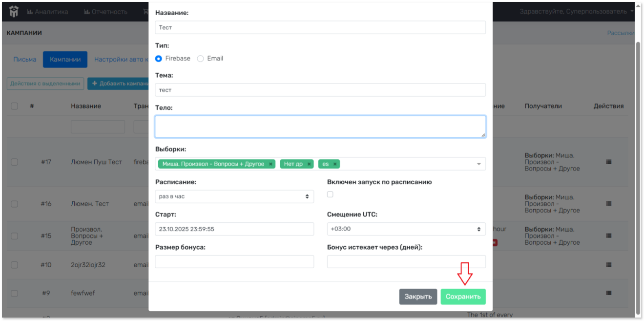Open actions menu icon for campaign #10
Image resolution: width=644 pixels, height=321 pixels.
click(x=608, y=265)
